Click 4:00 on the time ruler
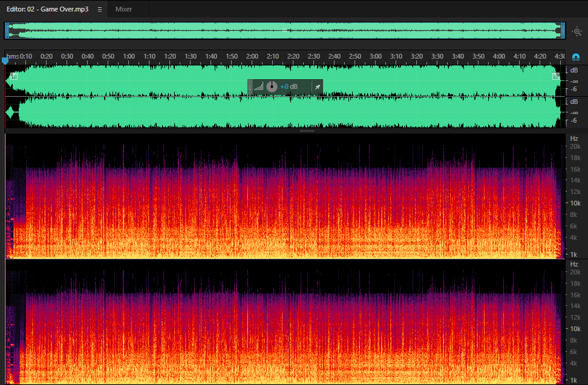 498,56
